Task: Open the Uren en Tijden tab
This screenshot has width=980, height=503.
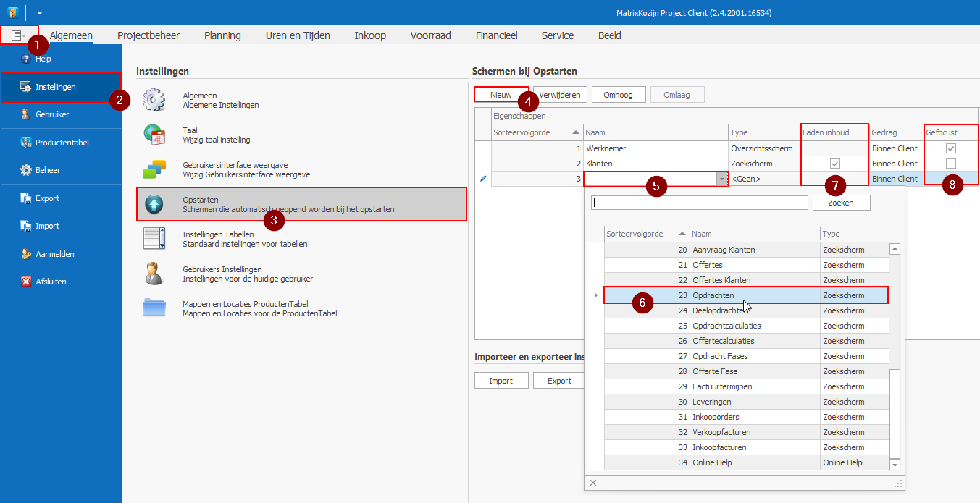Action: click(x=298, y=35)
